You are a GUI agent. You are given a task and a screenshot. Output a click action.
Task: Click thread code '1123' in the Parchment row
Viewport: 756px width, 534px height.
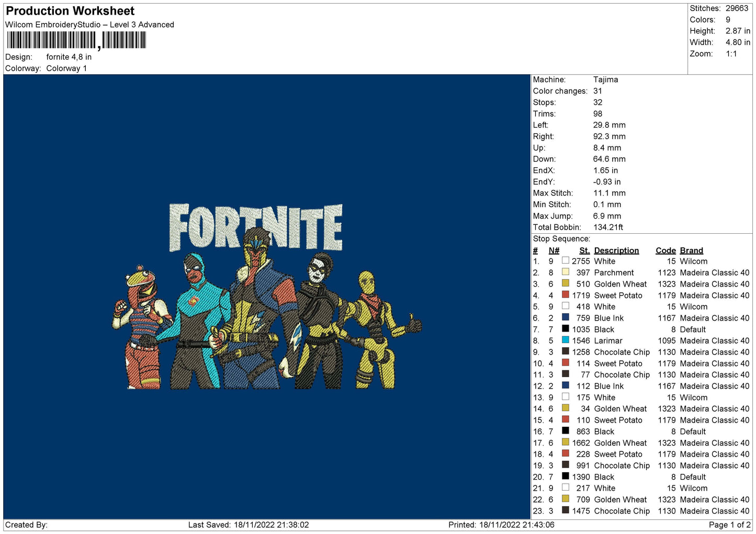pyautogui.click(x=667, y=272)
